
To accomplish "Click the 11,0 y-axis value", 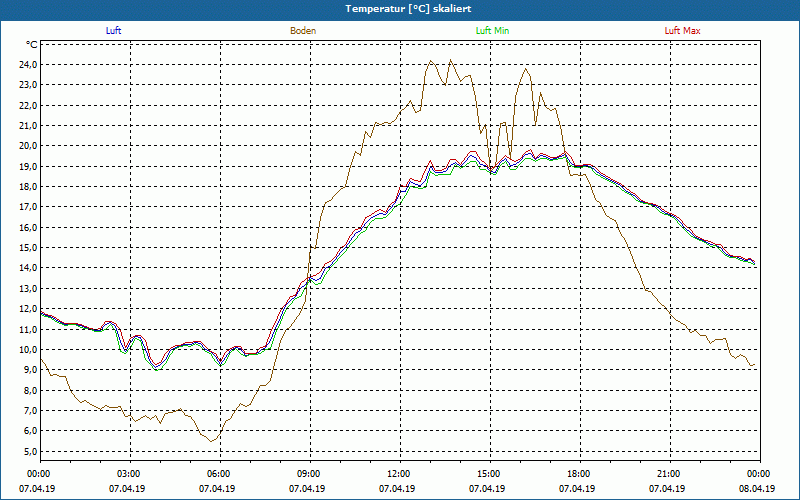I will (29, 329).
